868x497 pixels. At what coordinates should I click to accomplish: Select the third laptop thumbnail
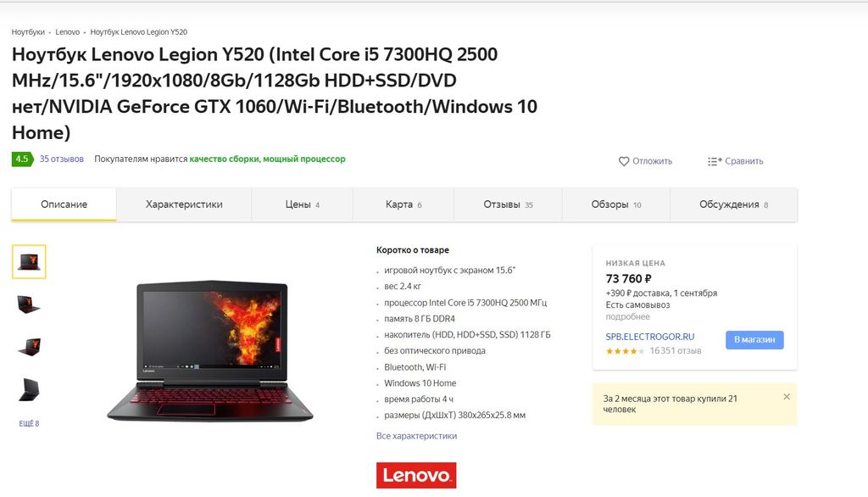coord(29,347)
